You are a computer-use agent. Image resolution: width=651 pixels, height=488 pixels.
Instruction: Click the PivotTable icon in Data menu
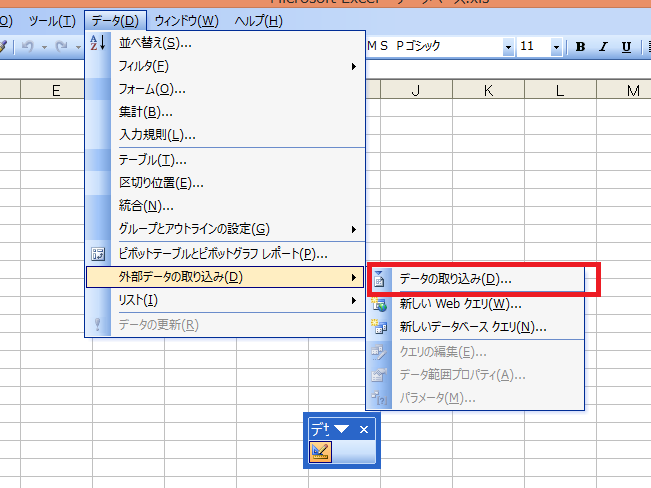pos(98,254)
